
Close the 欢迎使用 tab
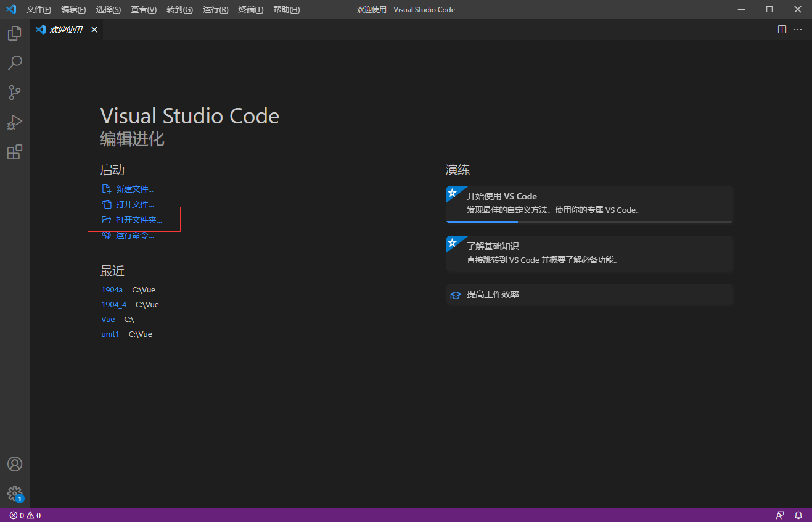pyautogui.click(x=94, y=30)
